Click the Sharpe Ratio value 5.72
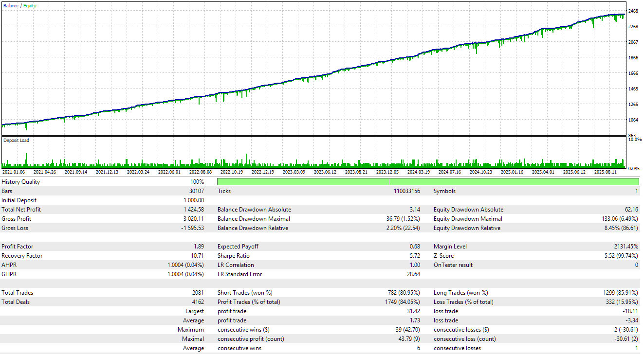This screenshot has width=644, height=354. click(415, 256)
